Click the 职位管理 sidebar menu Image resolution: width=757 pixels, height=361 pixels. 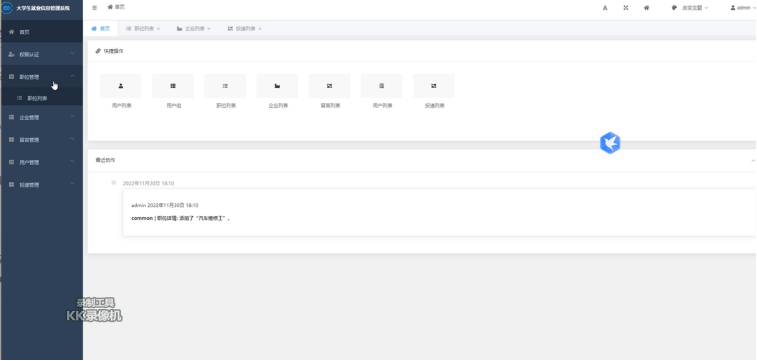[x=42, y=77]
